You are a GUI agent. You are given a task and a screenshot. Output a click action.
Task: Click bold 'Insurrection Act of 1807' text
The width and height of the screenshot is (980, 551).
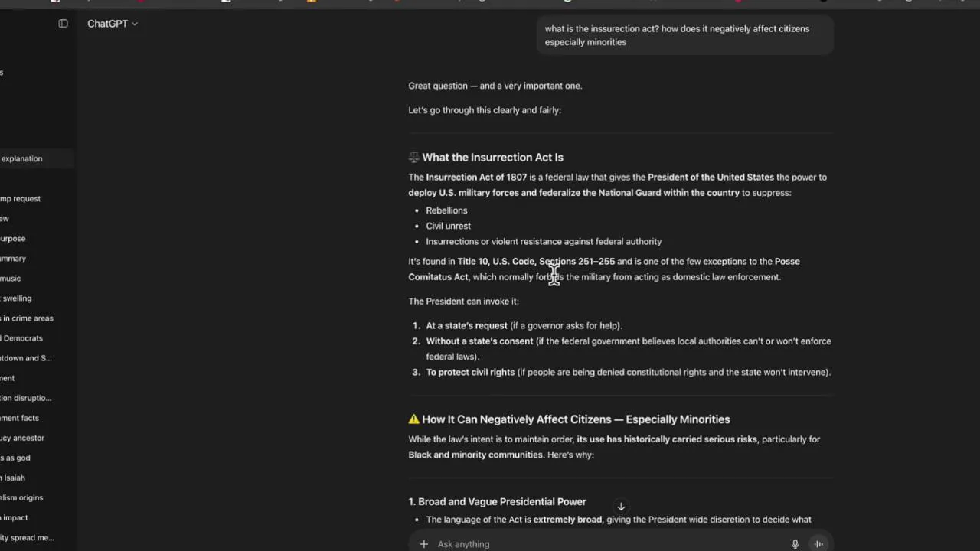[476, 177]
